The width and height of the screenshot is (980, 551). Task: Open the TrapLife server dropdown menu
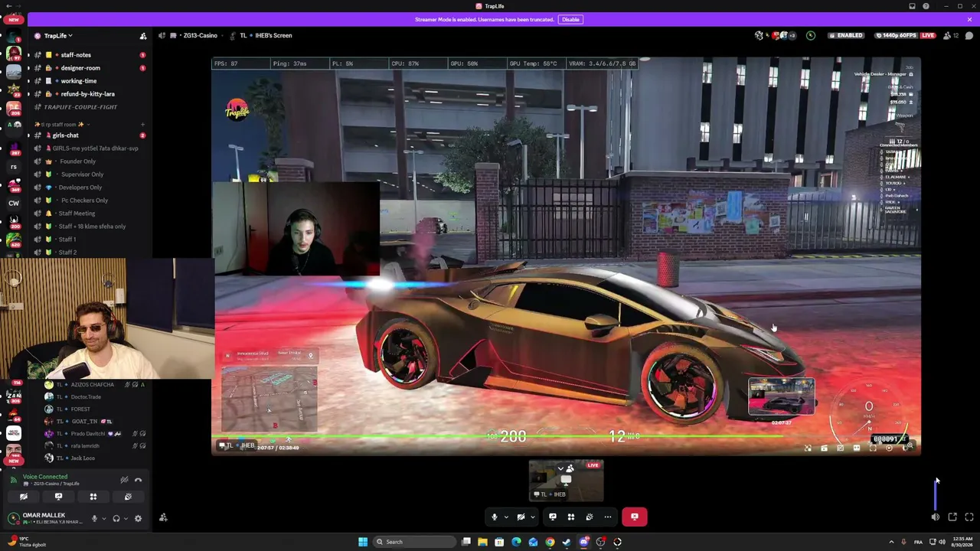[x=59, y=36]
